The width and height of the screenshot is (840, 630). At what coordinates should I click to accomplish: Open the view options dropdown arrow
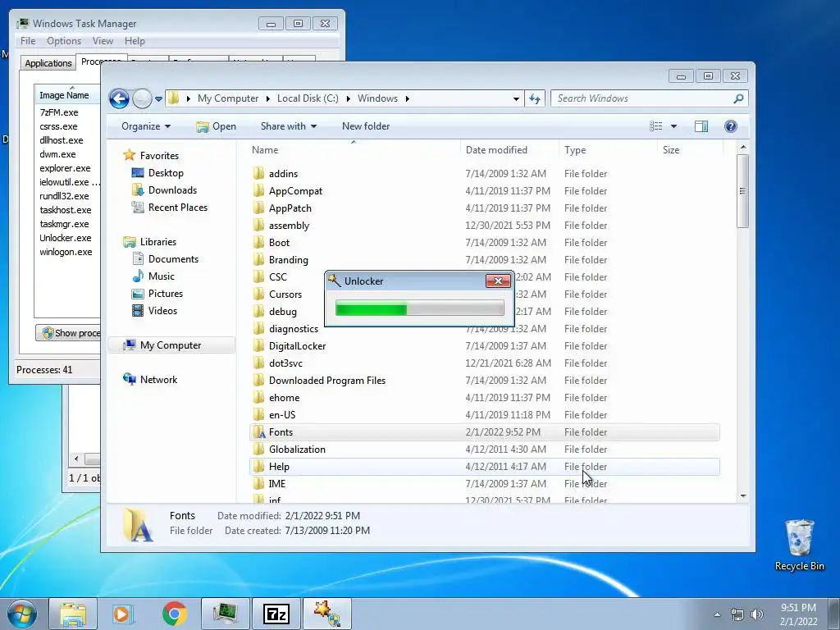click(673, 126)
